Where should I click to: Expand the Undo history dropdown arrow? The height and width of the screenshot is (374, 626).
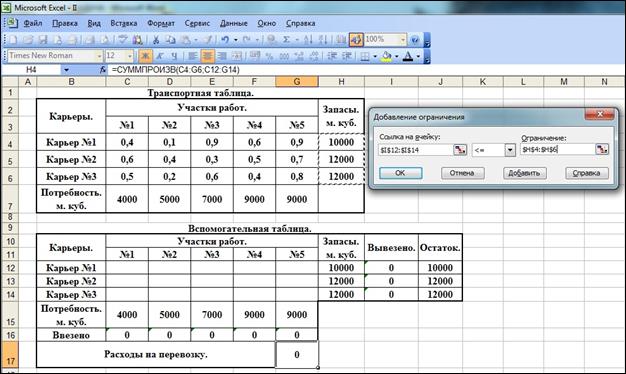click(x=236, y=40)
